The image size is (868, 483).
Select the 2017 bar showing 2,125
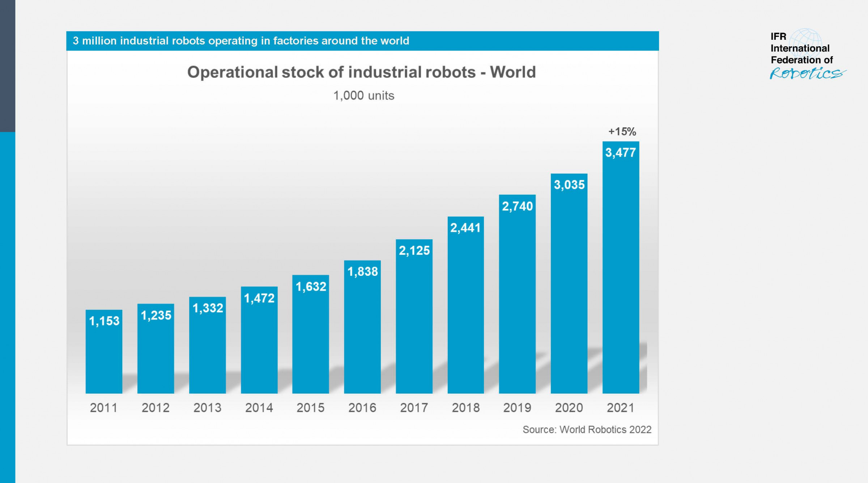(414, 316)
